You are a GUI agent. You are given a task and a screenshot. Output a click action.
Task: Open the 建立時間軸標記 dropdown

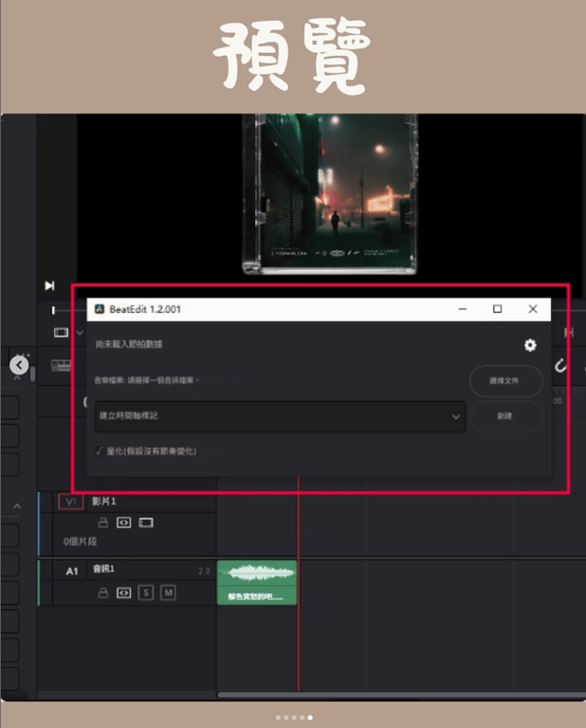pos(280,416)
